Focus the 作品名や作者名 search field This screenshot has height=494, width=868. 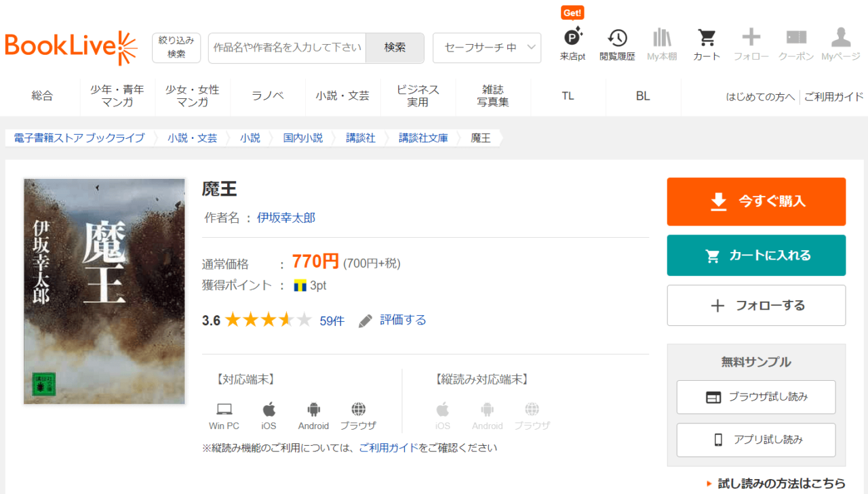287,47
